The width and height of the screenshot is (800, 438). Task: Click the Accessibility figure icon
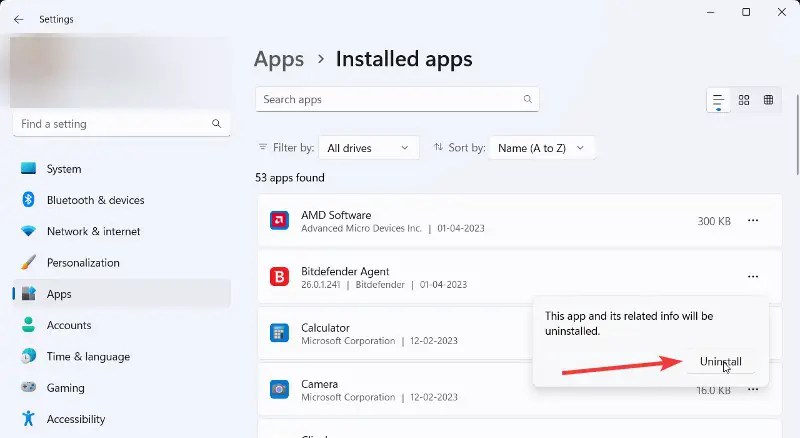29,419
